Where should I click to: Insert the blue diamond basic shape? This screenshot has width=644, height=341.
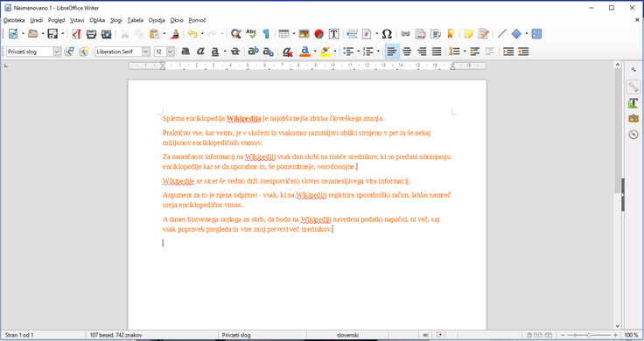point(516,33)
